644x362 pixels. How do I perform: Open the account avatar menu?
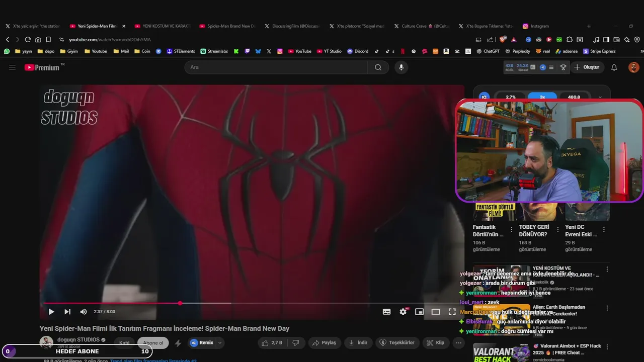634,67
